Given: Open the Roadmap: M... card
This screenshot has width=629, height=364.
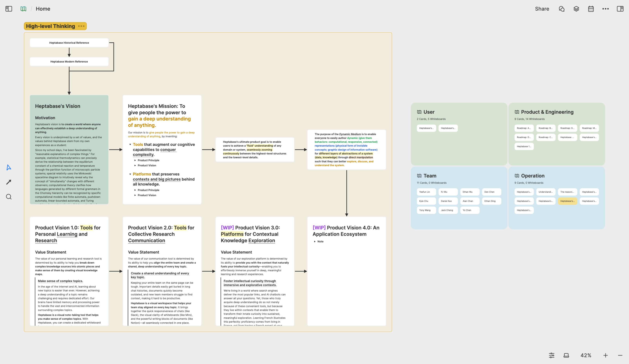Looking at the screenshot, I should pos(589,128).
